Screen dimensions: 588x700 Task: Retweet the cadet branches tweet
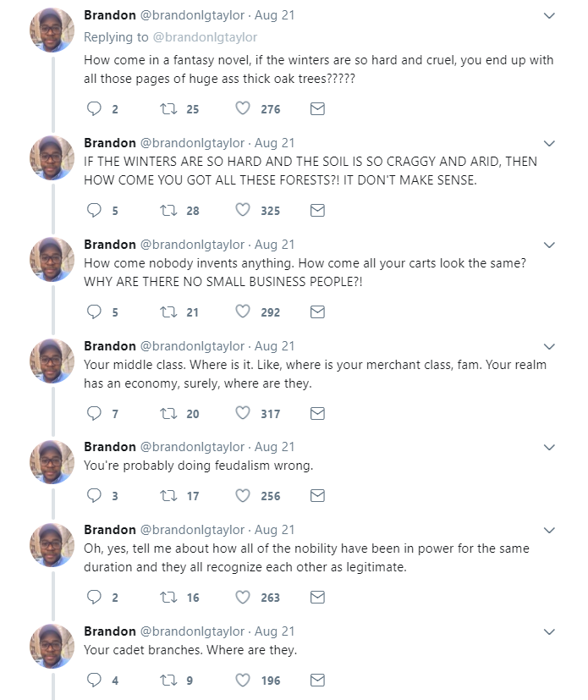click(x=167, y=681)
